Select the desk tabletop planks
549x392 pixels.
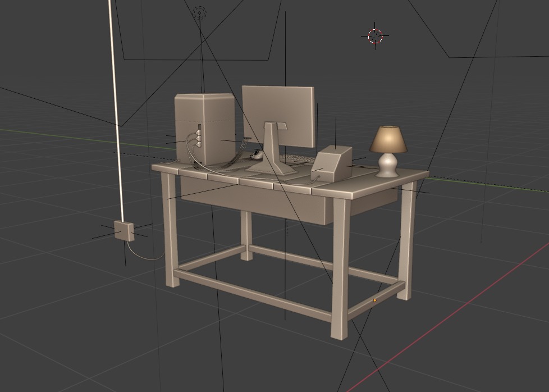(x=290, y=179)
